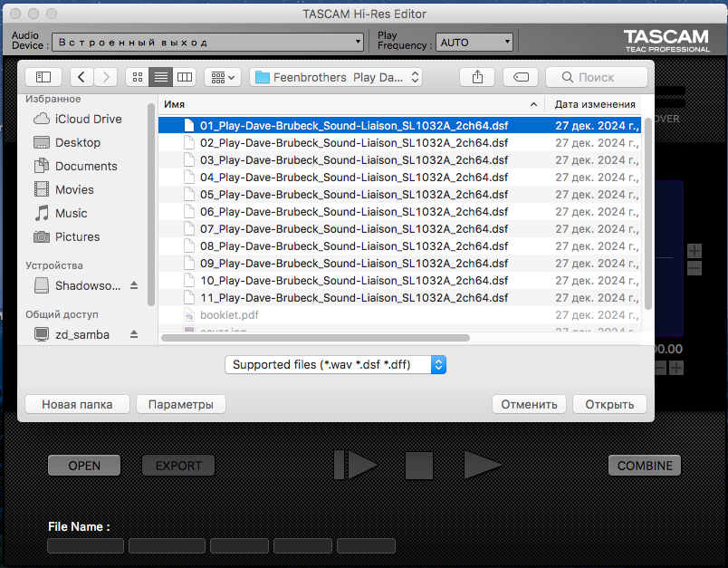The width and height of the screenshot is (728, 568).
Task: Expand the Feenbrothers Play Da... folder path popup
Action: tap(336, 77)
